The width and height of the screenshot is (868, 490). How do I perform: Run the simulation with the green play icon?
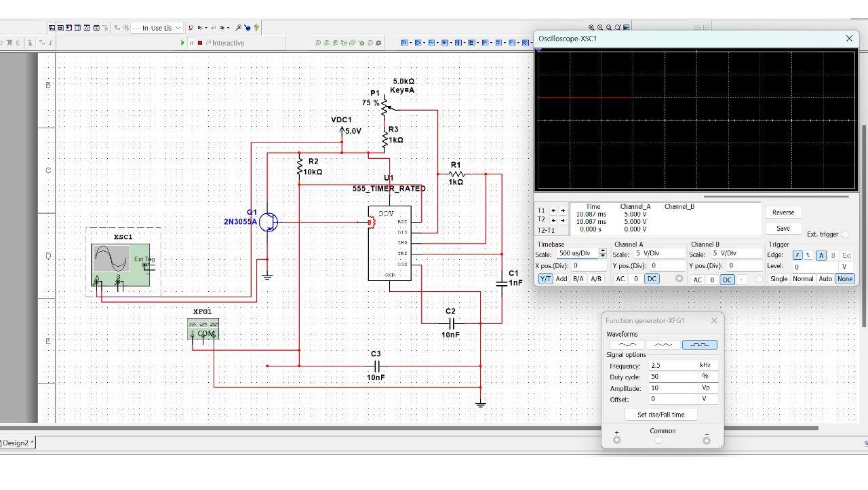(182, 42)
